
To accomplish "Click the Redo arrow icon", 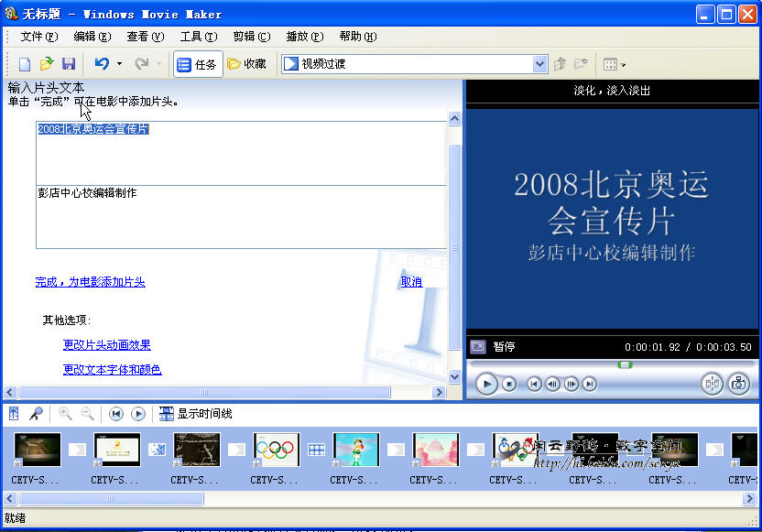I will tap(141, 64).
